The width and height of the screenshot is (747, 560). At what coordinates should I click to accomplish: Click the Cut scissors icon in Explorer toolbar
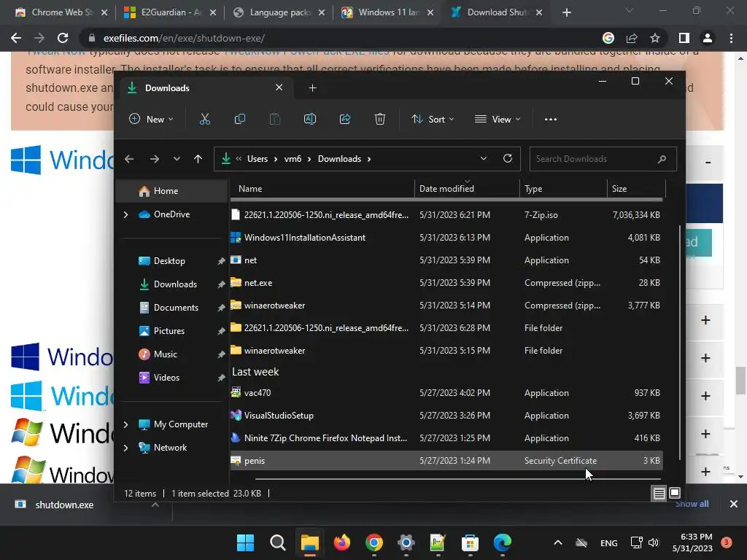(x=204, y=119)
